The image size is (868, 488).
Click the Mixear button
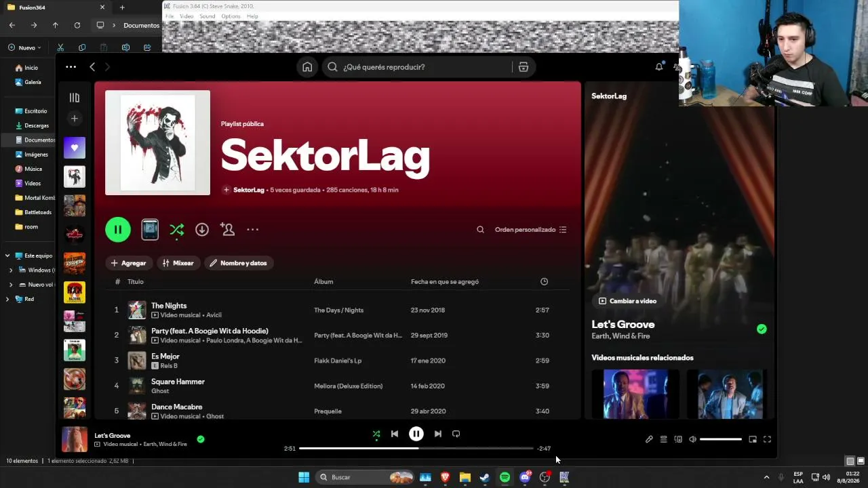[178, 263]
